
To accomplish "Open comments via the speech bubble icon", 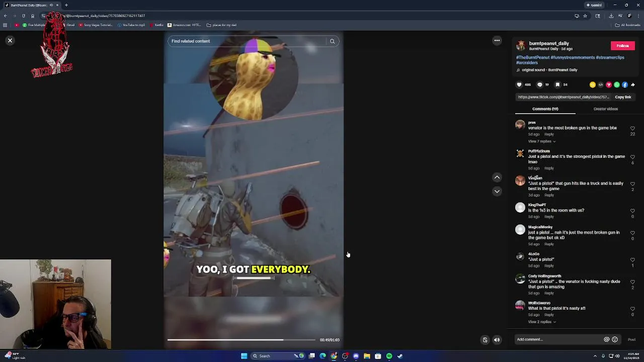I will (540, 84).
